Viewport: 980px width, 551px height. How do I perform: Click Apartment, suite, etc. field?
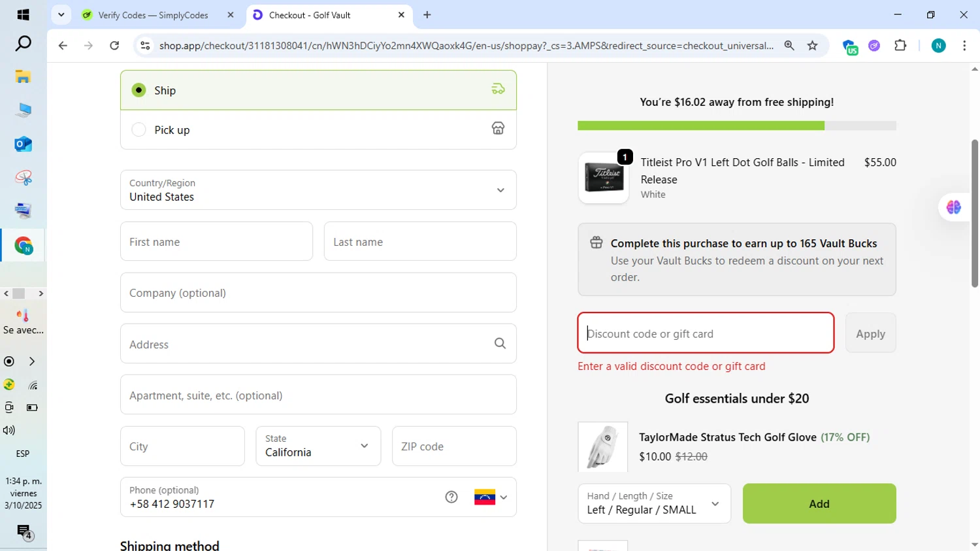click(x=318, y=395)
